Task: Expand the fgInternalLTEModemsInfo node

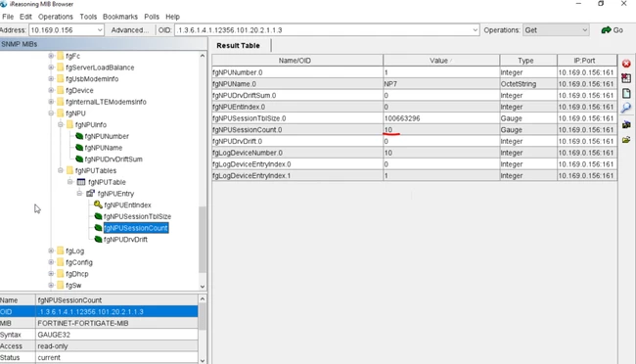Action: [51, 102]
